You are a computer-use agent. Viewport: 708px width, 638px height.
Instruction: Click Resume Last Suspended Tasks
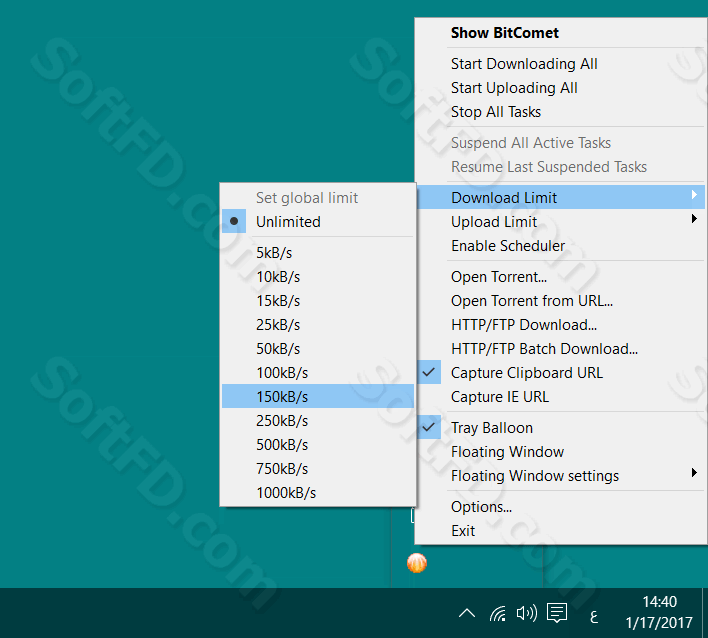pos(560,167)
